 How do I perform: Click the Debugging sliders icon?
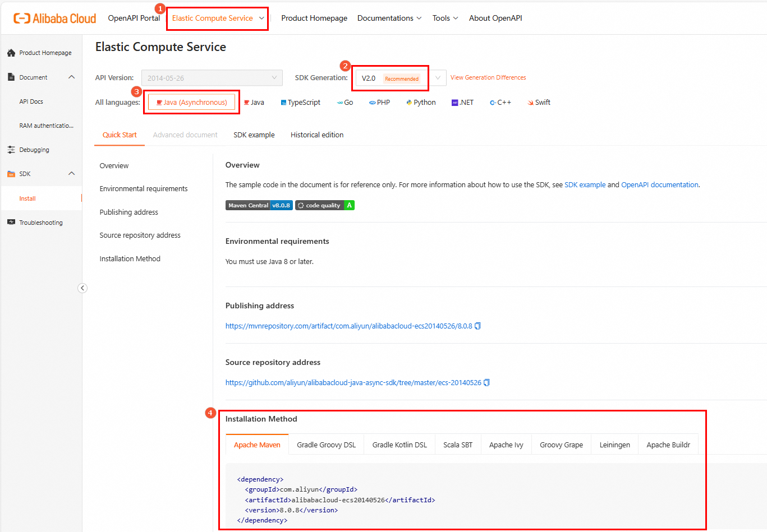click(x=11, y=150)
